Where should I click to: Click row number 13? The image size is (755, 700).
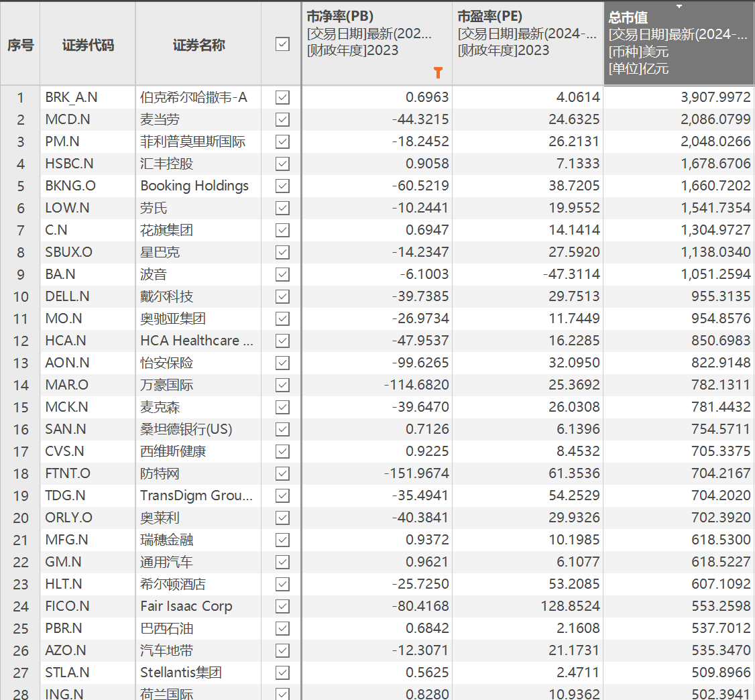21,363
